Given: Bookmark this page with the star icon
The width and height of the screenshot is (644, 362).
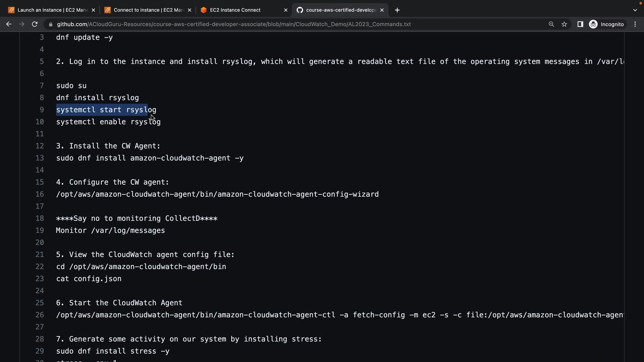Looking at the screenshot, I should tap(565, 24).
